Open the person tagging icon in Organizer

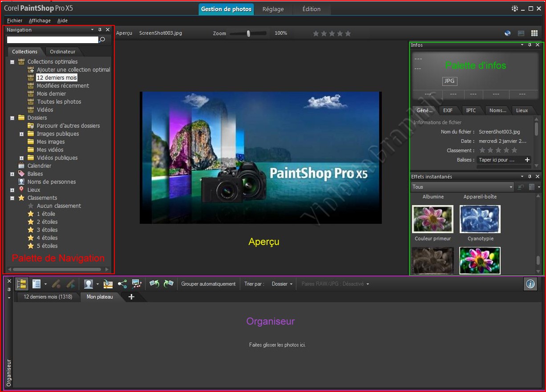click(89, 284)
